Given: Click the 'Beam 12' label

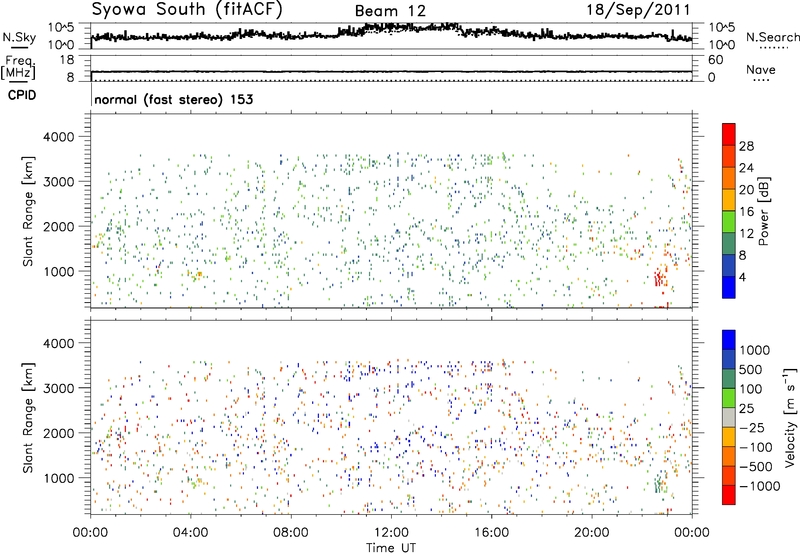Looking at the screenshot, I should (390, 11).
